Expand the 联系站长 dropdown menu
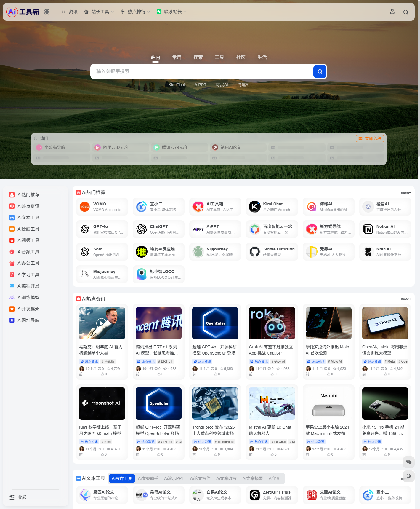The image size is (420, 509). 172,12
